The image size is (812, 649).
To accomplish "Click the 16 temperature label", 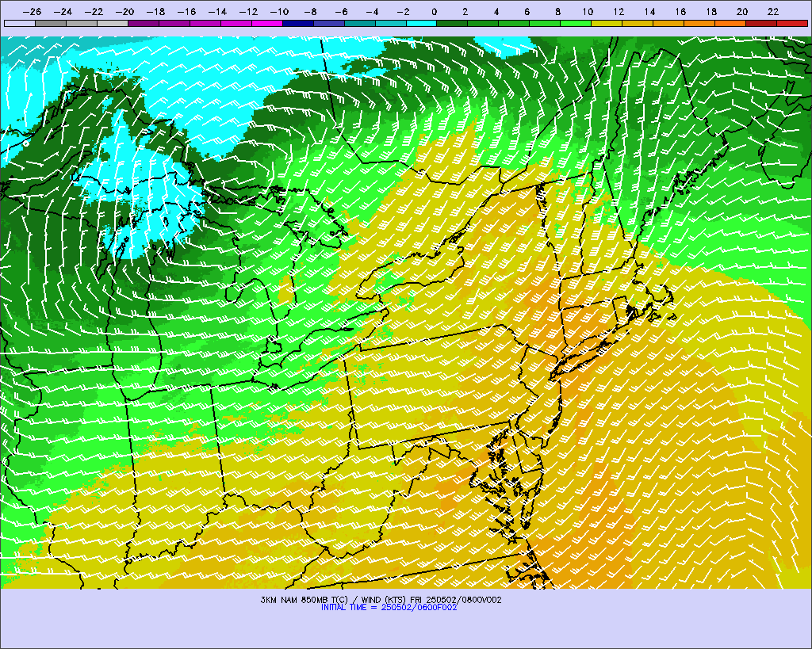I will click(x=680, y=12).
